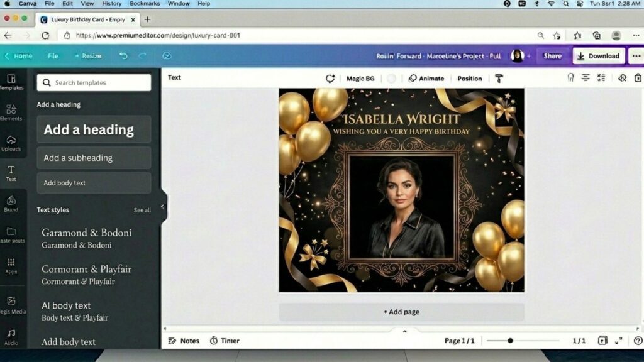Viewport: 644px width, 362px height.
Task: Click the Add body text button
Action: pyautogui.click(x=94, y=183)
